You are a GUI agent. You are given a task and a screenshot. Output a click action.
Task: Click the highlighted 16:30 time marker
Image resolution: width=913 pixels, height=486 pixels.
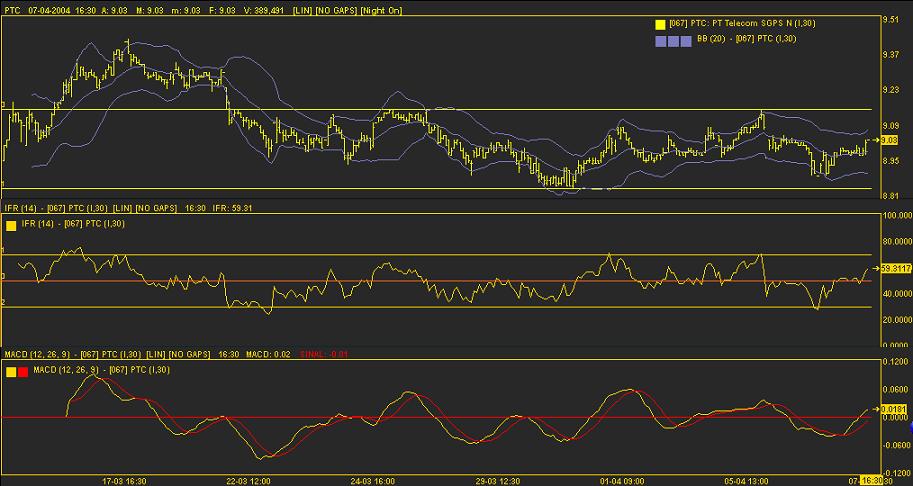point(873,481)
